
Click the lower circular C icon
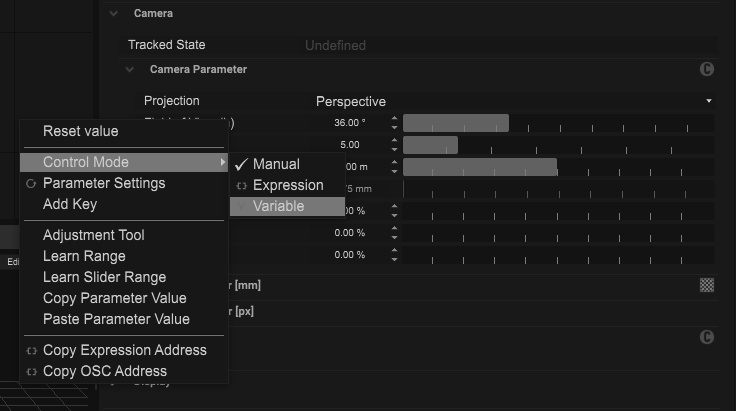[x=707, y=338]
